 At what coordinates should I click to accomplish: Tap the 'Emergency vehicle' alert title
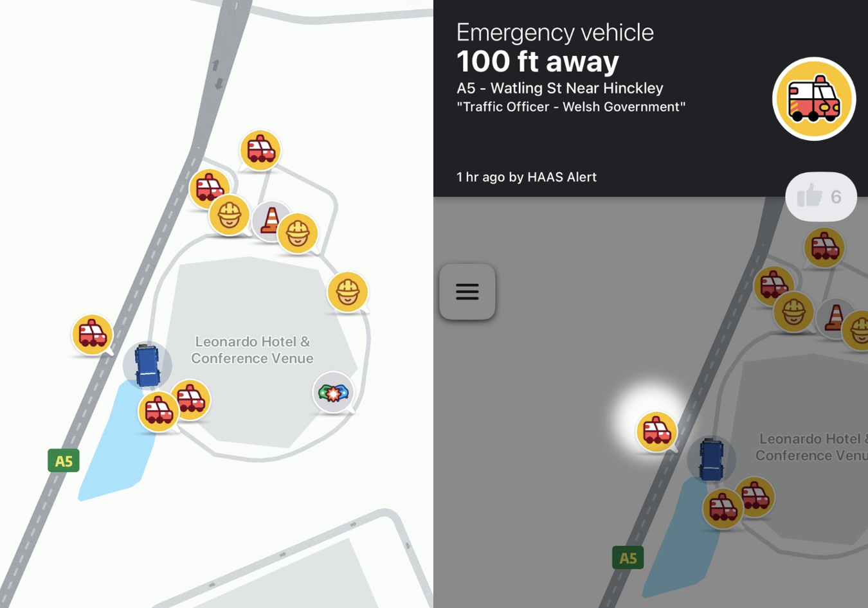tap(555, 32)
